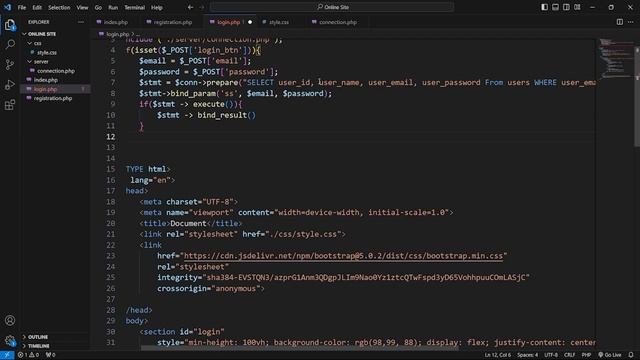The height and width of the screenshot is (360, 640).
Task: Open Run and Debug view
Action: (x=10, y=85)
